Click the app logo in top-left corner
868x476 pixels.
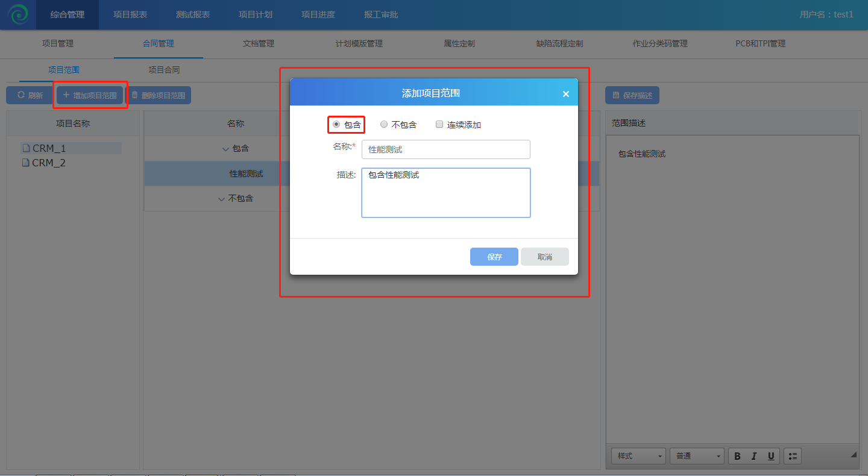(18, 14)
